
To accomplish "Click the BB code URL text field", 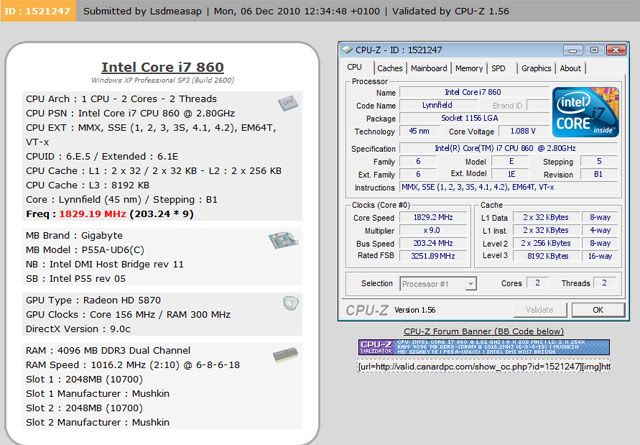I will click(484, 367).
